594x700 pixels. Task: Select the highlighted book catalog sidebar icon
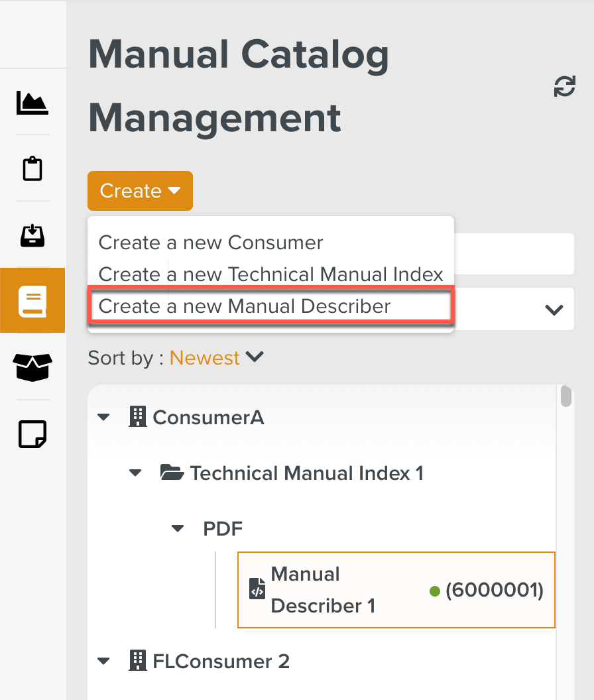tap(32, 301)
